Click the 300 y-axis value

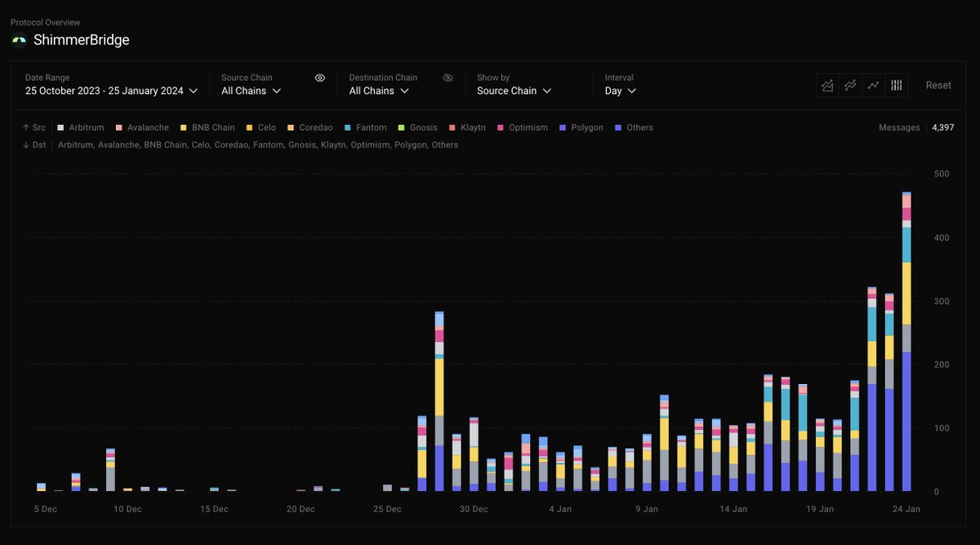(x=942, y=302)
